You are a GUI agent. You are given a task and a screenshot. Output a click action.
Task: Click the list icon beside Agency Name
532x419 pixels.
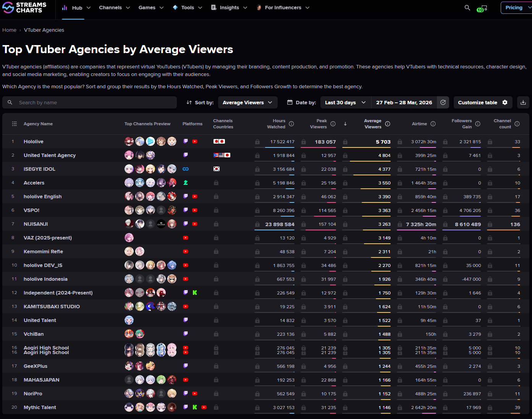[15, 124]
